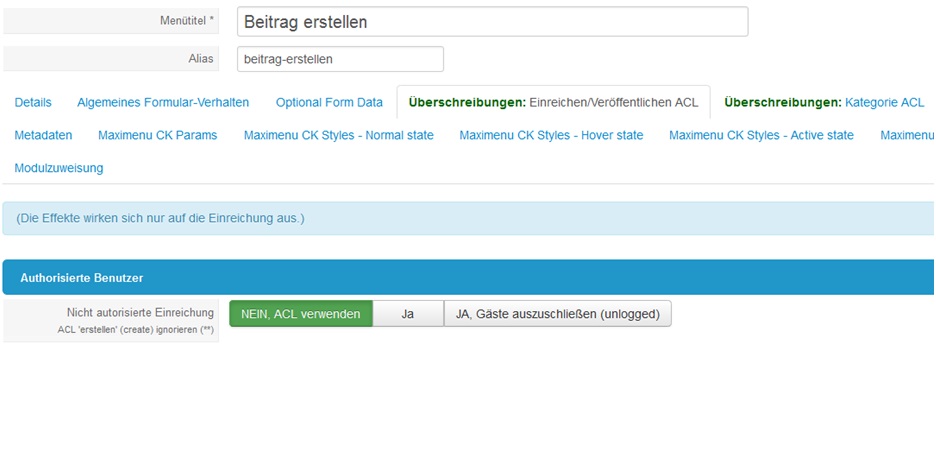The image size is (936, 460).
Task: Open Maximenu CK Styles - Hover state tab
Action: (x=551, y=135)
